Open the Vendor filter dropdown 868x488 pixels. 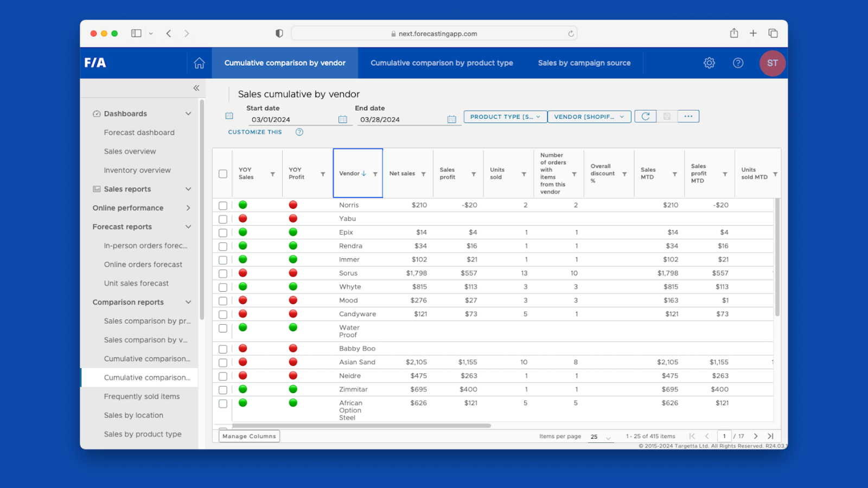click(589, 117)
